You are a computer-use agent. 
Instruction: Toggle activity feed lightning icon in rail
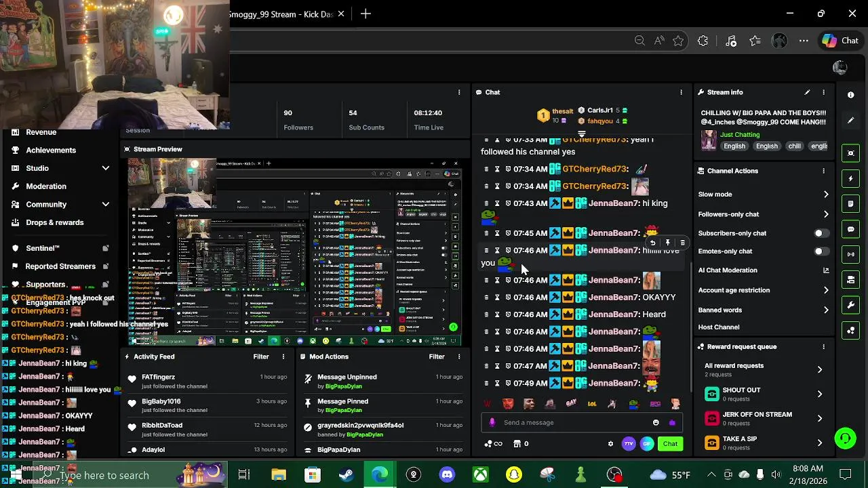click(851, 178)
